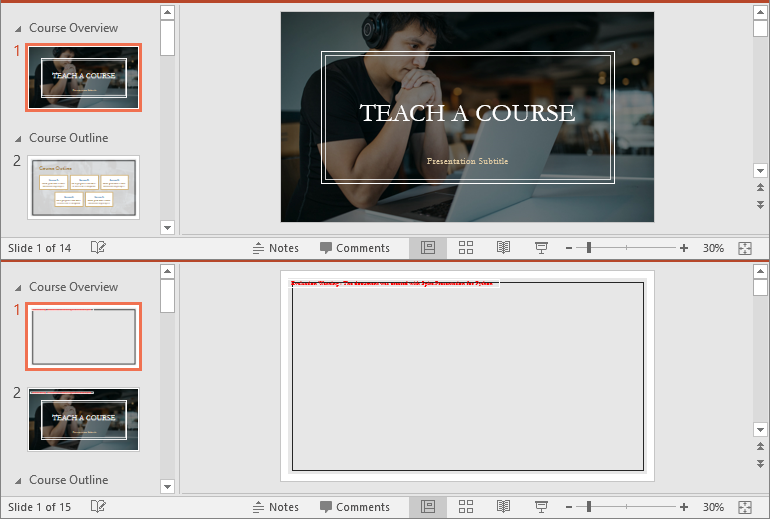Go to next slide in bottom window
The height and width of the screenshot is (519, 770).
[760, 463]
